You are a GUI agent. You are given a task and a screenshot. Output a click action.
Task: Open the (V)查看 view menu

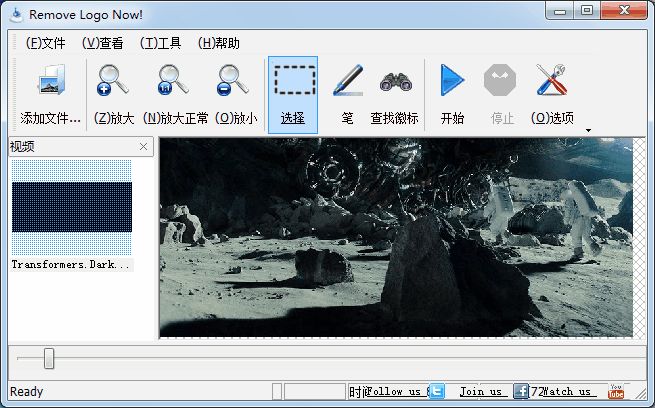coord(102,43)
